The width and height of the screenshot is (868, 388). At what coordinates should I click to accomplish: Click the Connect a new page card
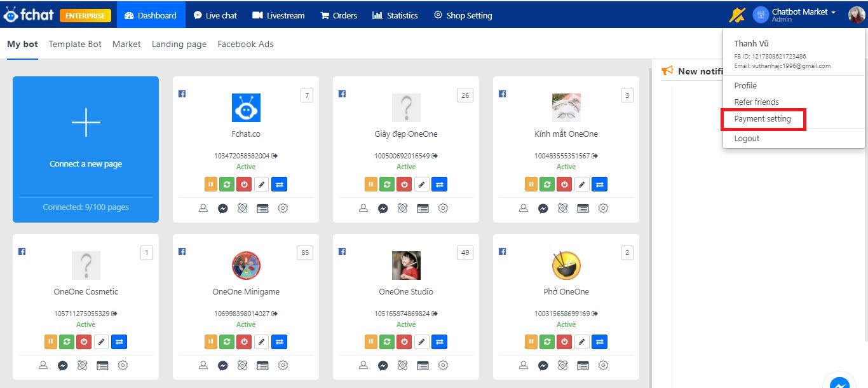pyautogui.click(x=86, y=149)
